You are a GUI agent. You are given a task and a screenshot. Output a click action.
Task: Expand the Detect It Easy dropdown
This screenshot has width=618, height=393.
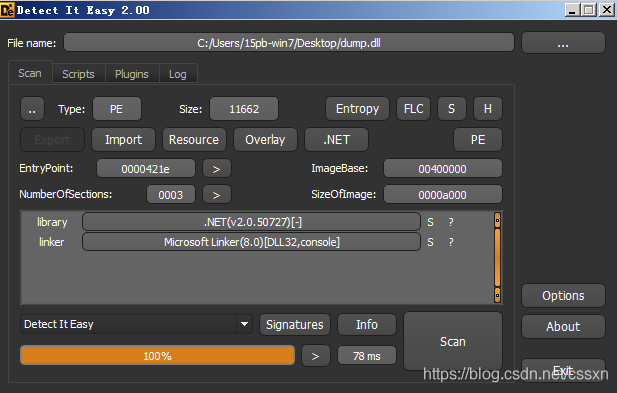[x=244, y=324]
